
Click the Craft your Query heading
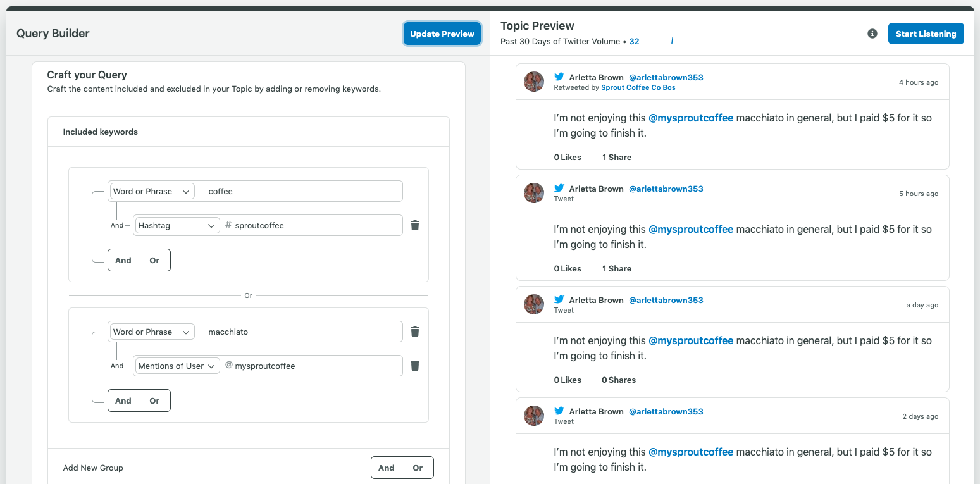[x=87, y=75]
